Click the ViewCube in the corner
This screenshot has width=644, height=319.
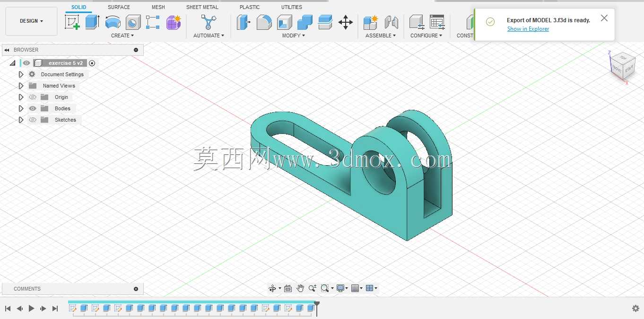(x=622, y=66)
